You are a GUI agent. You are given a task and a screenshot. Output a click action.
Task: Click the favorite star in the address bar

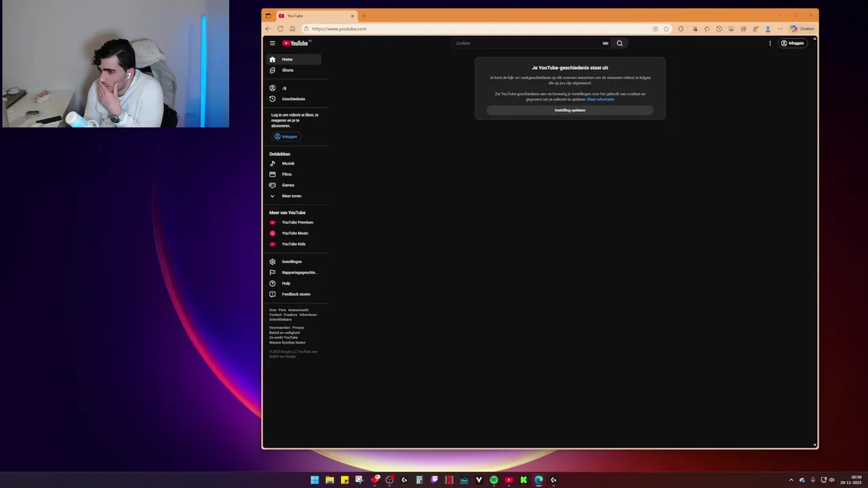[666, 28]
